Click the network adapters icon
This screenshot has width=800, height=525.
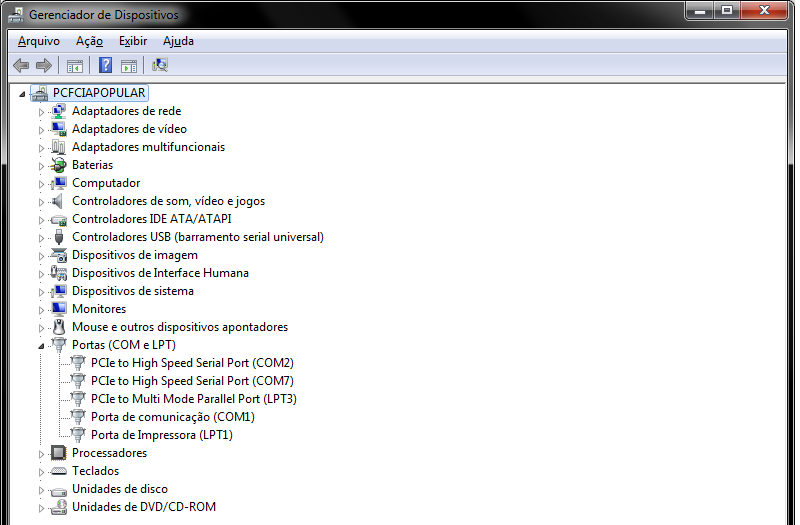(59, 111)
